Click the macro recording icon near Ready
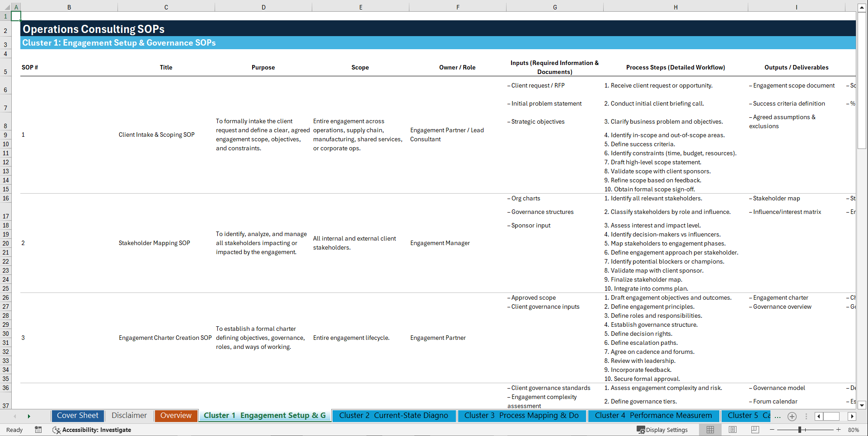This screenshot has height=436, width=868. pyautogui.click(x=38, y=430)
